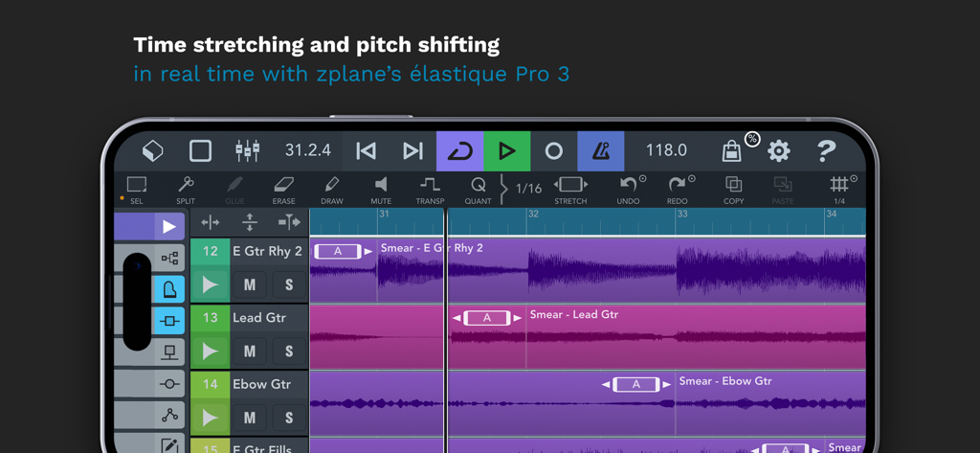Select the insert effects sidebar tab

pyautogui.click(x=169, y=320)
